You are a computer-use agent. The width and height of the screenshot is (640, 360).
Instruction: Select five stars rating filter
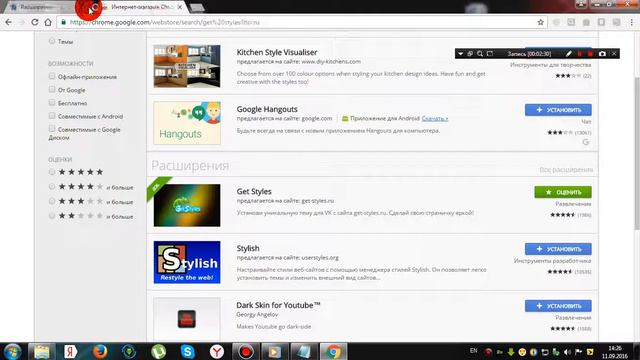[52, 172]
